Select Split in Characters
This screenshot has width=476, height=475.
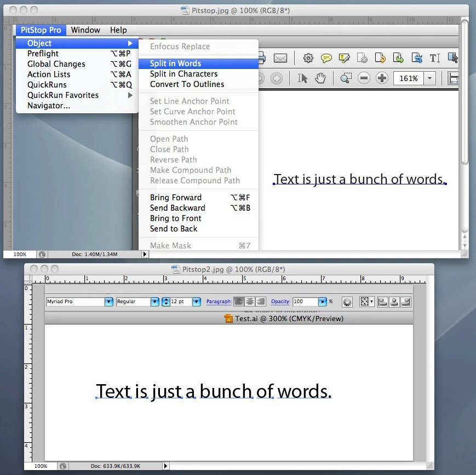198,74
